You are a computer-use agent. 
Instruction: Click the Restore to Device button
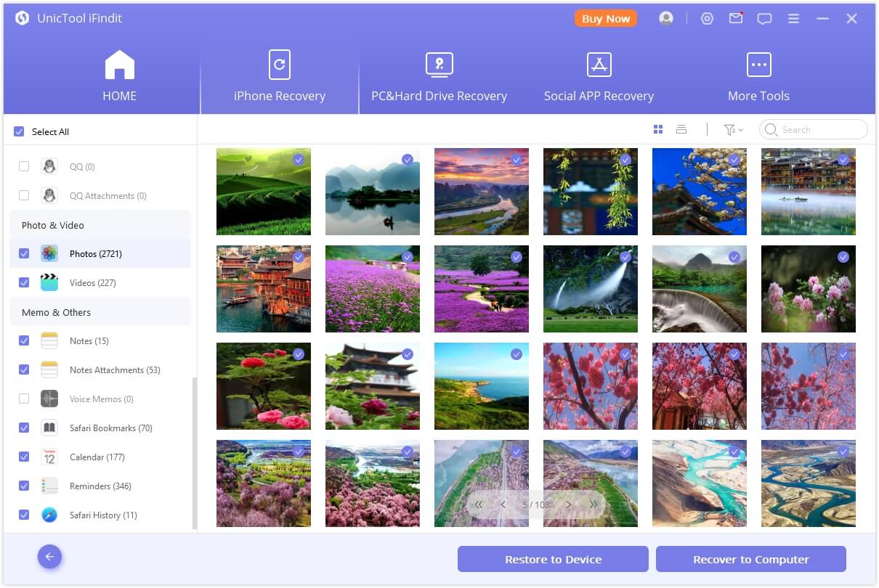[553, 559]
